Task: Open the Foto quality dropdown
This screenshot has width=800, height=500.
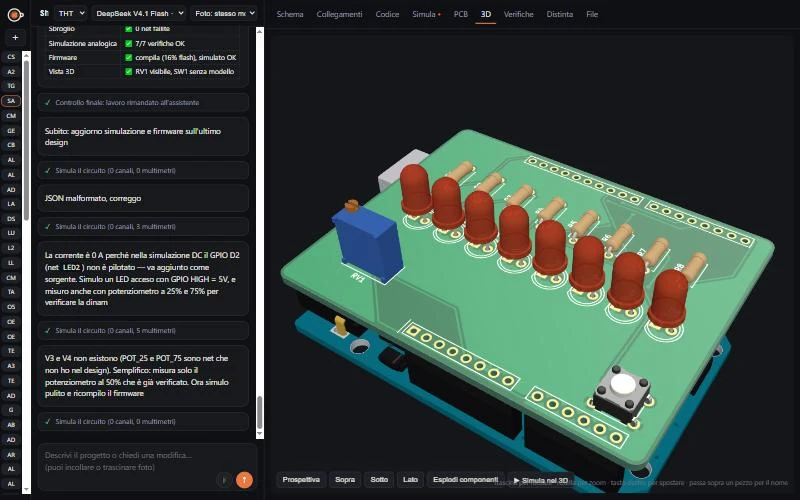Action: point(224,14)
